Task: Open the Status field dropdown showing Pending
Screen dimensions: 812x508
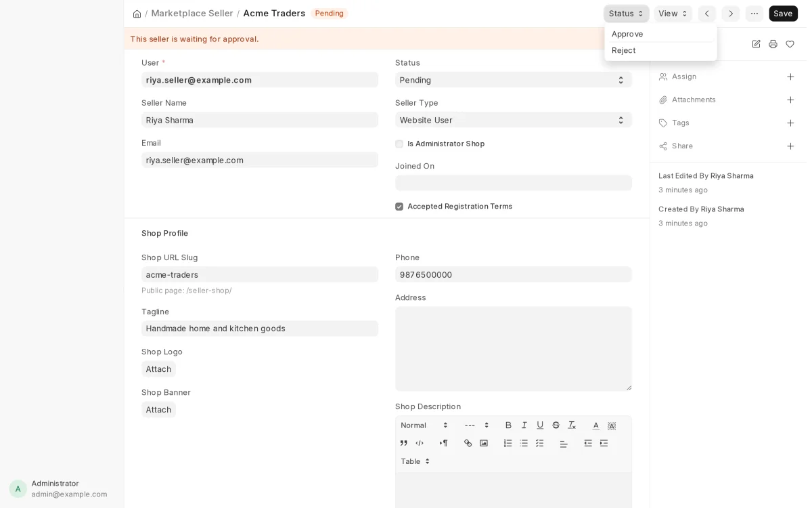Action: point(514,80)
